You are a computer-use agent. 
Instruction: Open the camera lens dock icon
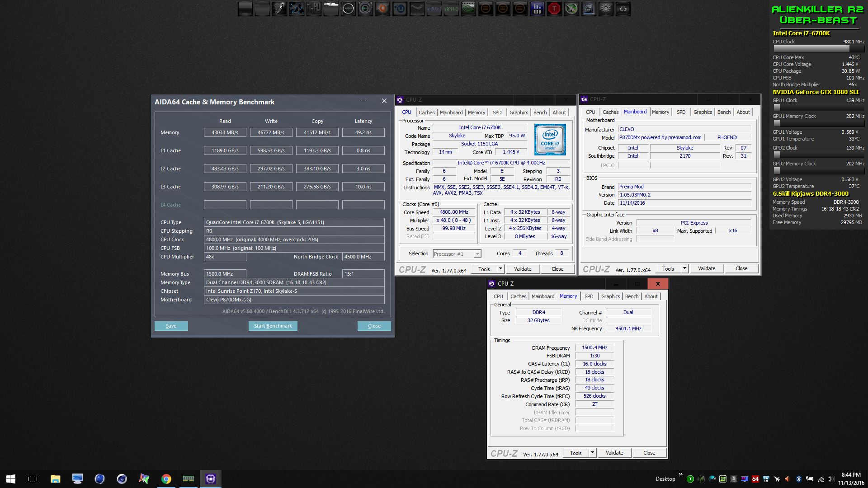[x=365, y=9]
